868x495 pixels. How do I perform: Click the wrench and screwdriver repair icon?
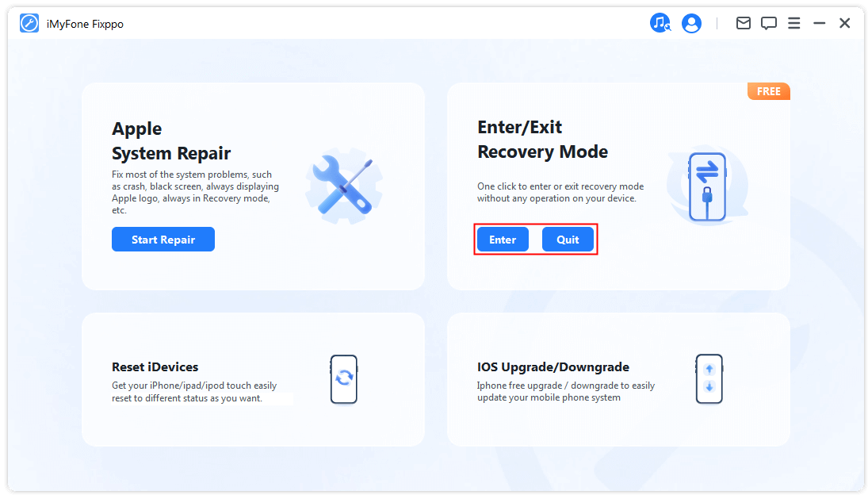(344, 186)
